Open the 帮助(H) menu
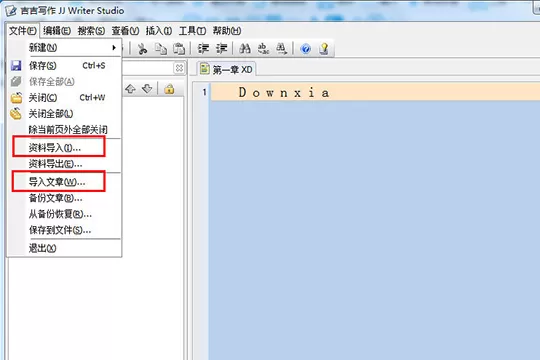540x360 pixels. 227,31
